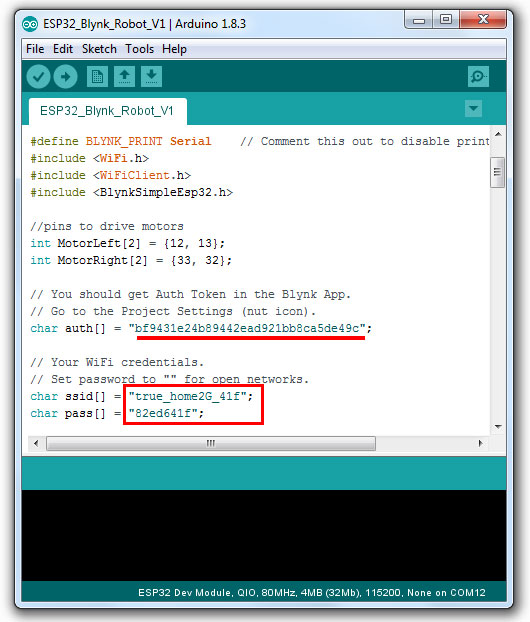
Task: Open the Serial Monitor magnifier icon
Action: [478, 76]
